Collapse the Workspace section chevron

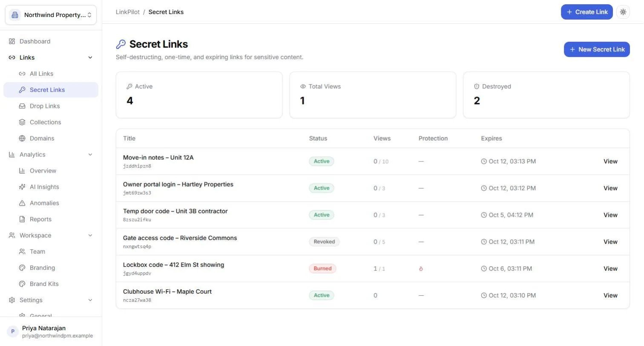(90, 236)
